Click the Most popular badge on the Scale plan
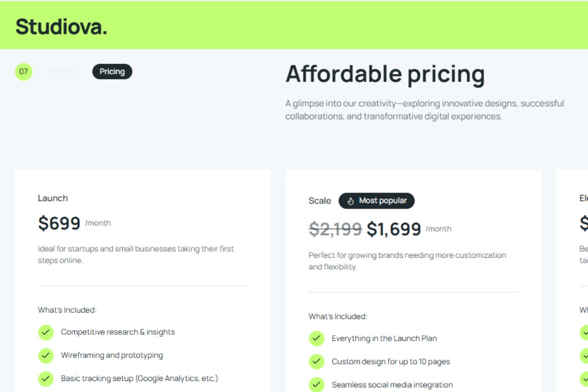The image size is (588, 392). (376, 201)
